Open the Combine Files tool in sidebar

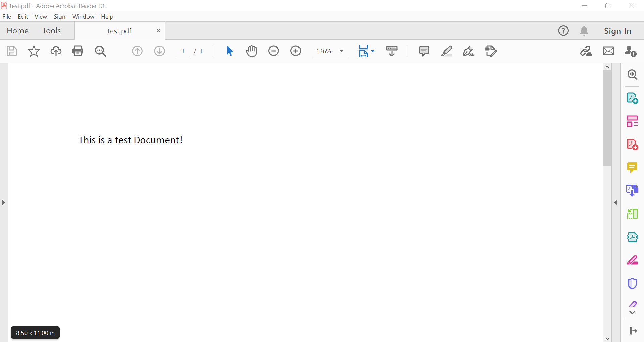(633, 190)
